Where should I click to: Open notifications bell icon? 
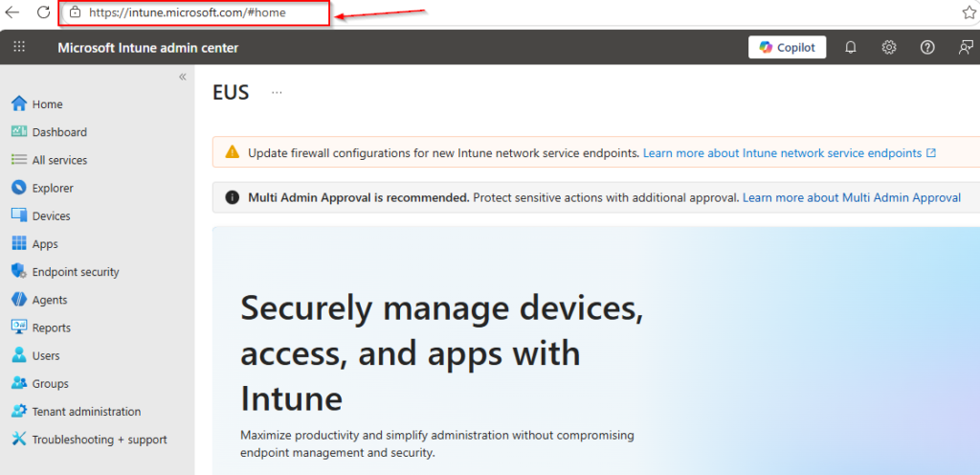[x=850, y=48]
